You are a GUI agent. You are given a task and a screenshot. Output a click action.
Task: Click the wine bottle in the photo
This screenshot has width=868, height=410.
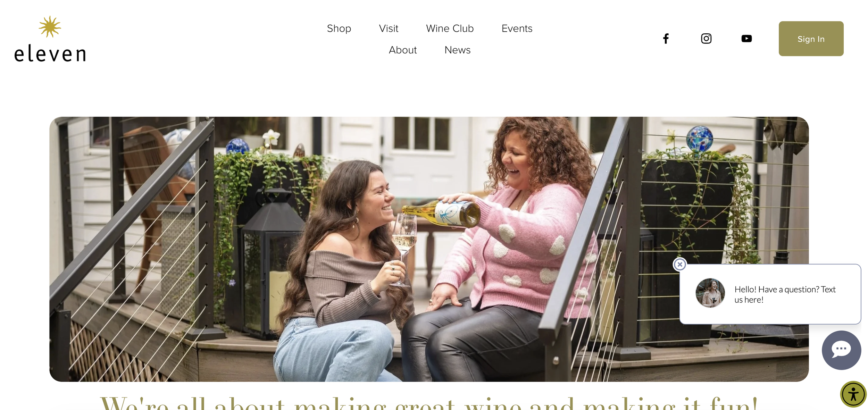pos(441,213)
